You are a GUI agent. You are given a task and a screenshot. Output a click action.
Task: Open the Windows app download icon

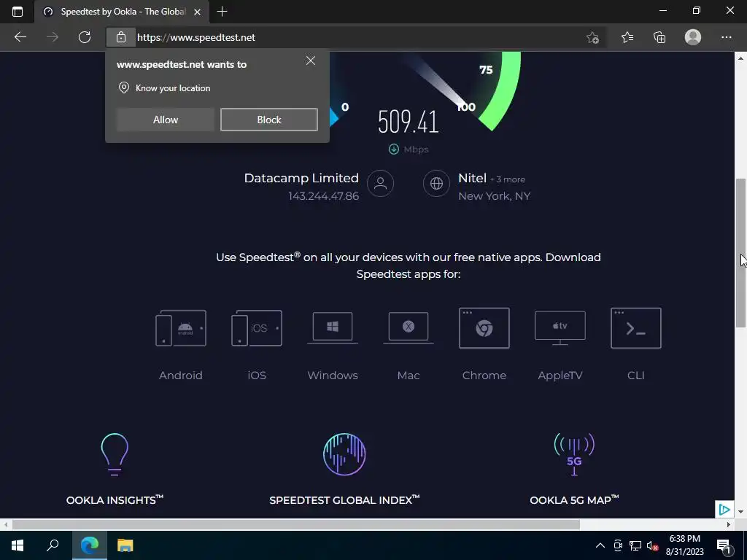coord(333,328)
